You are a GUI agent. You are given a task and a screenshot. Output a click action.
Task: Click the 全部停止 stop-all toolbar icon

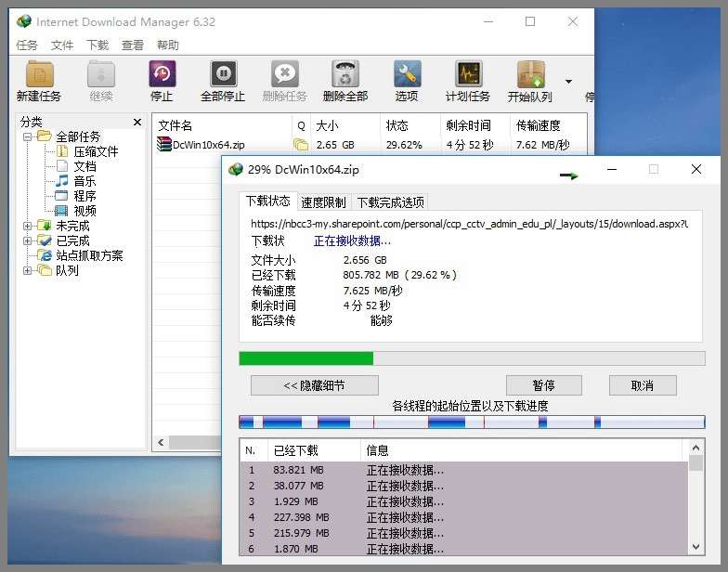(x=223, y=74)
